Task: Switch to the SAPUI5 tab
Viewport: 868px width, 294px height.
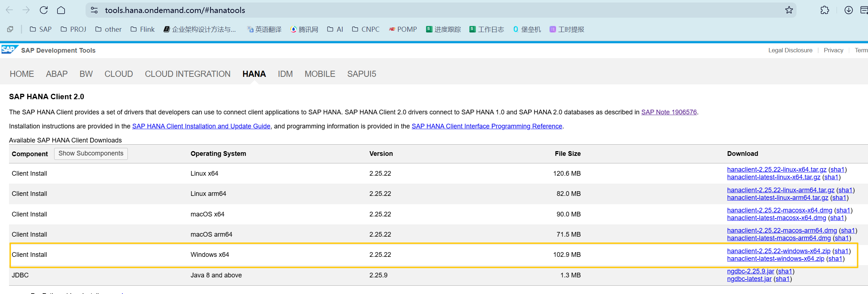Action: [x=362, y=74]
